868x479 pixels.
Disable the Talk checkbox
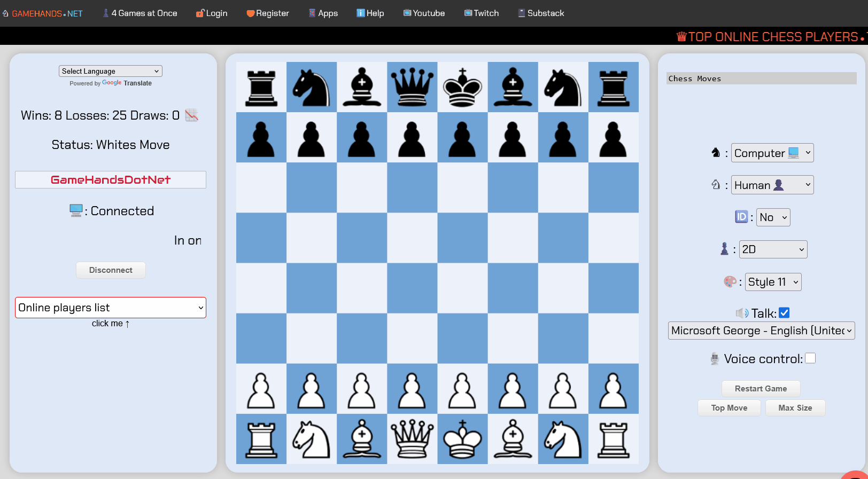[784, 313]
